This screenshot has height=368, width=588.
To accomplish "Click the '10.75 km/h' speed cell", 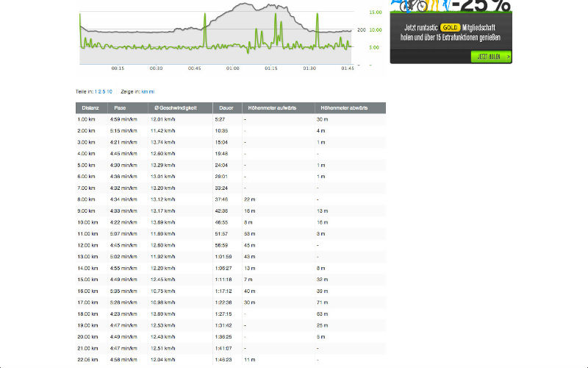I will (x=162, y=291).
